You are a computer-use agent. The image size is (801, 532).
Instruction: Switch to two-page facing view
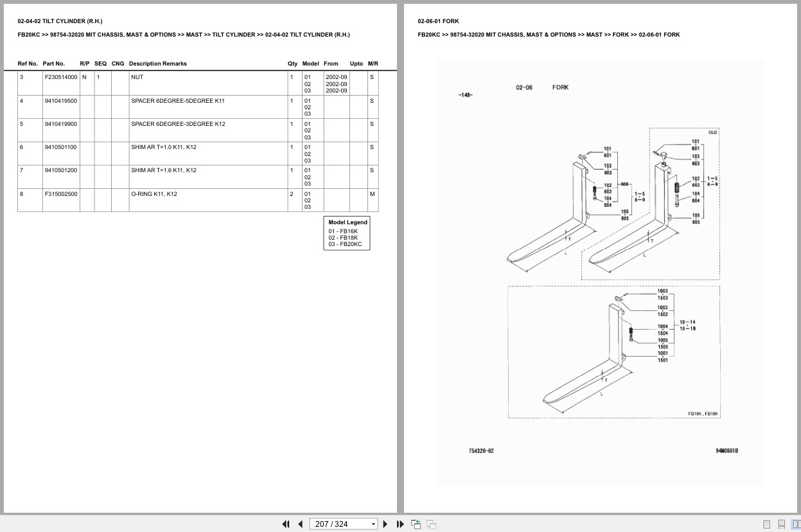795,524
